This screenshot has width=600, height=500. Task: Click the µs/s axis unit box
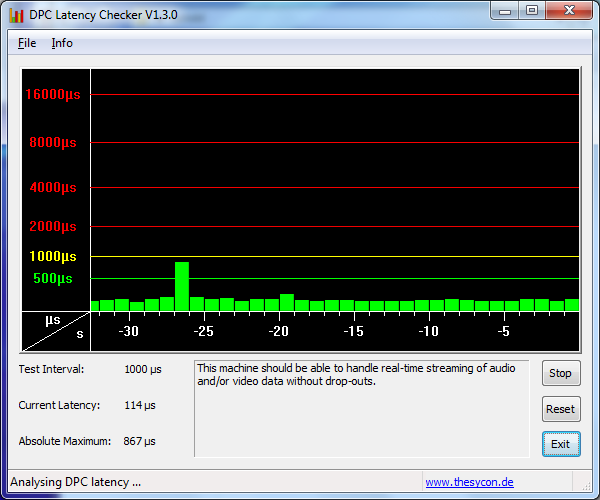pyautogui.click(x=56, y=331)
